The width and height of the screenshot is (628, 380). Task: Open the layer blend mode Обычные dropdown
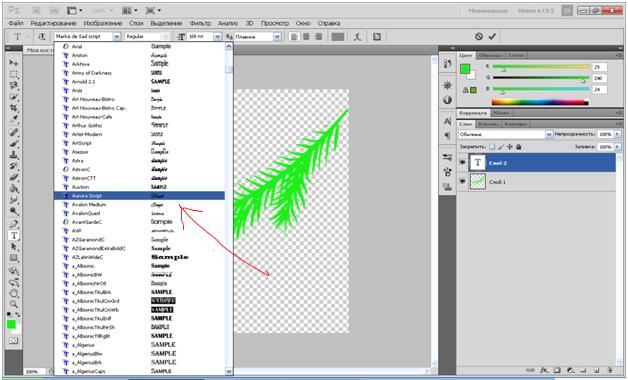[505, 135]
